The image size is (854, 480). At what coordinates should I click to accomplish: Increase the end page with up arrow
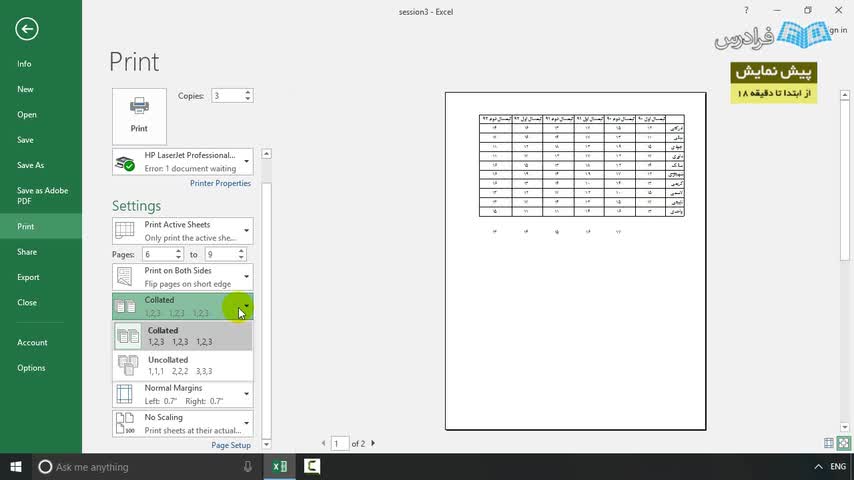241,251
